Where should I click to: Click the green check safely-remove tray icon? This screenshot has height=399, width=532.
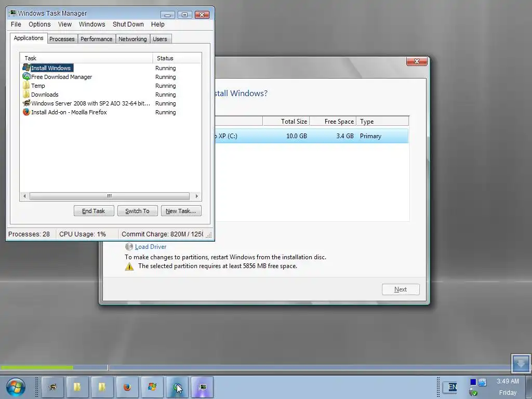473,393
